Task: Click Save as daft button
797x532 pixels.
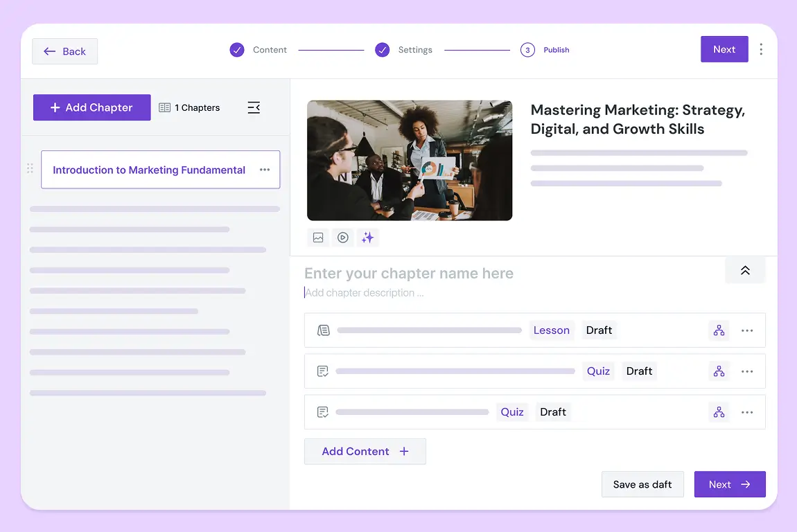Action: (x=642, y=484)
